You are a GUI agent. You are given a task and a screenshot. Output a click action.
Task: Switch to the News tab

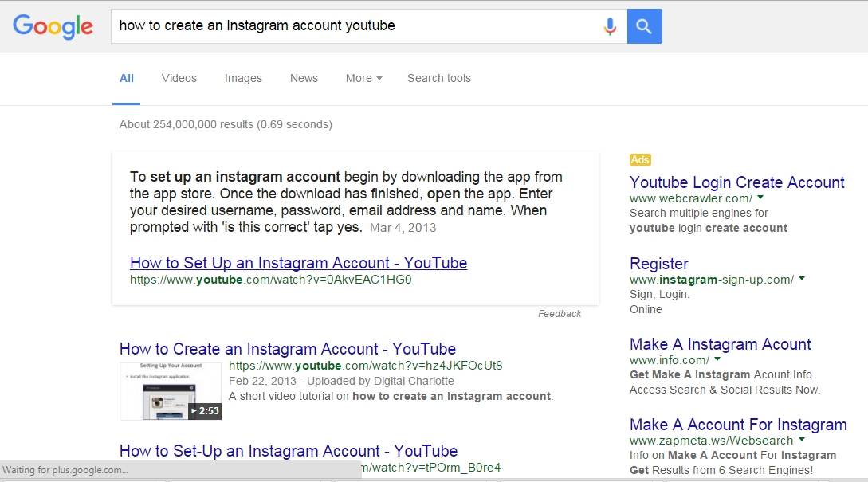(x=304, y=78)
